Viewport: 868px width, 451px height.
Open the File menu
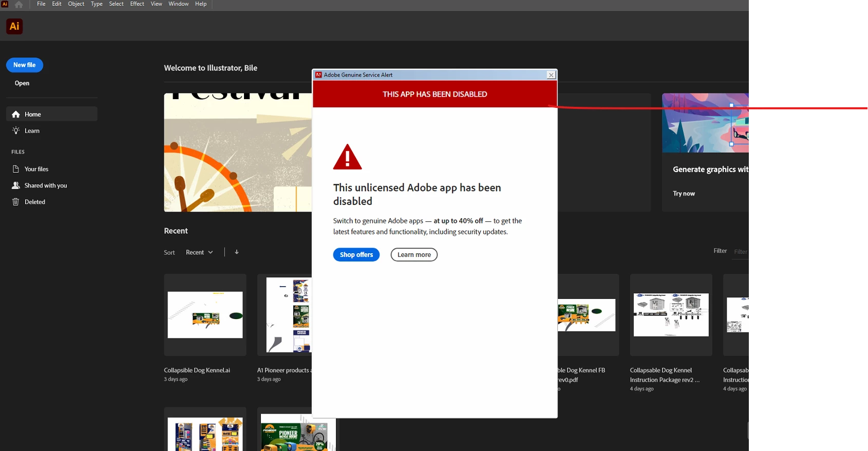pyautogui.click(x=41, y=4)
